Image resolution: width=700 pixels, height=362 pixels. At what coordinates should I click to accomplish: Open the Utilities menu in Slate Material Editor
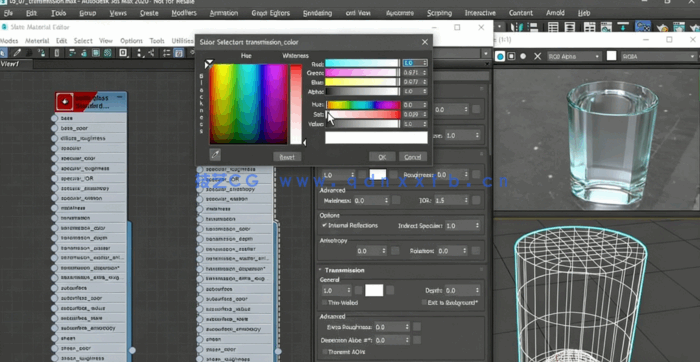tap(183, 41)
